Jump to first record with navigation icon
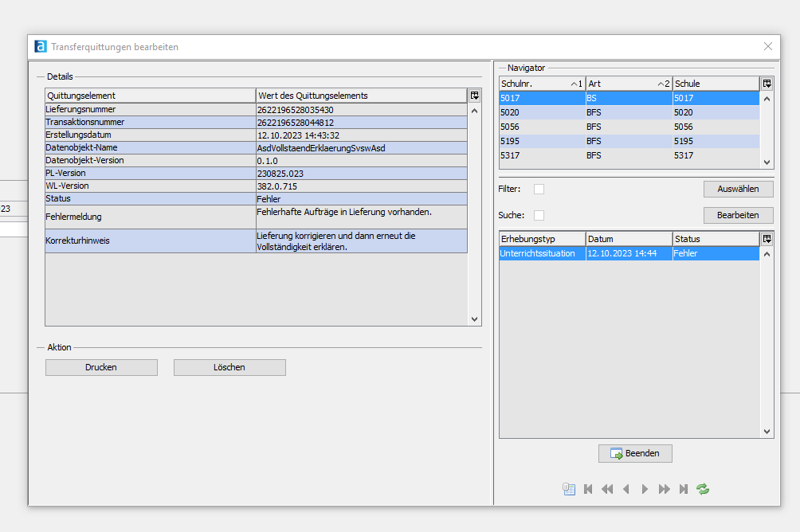The image size is (800, 532). [588, 489]
